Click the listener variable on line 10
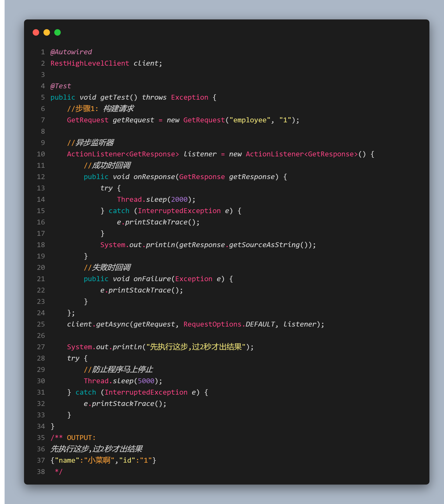This screenshot has width=444, height=504. click(200, 154)
